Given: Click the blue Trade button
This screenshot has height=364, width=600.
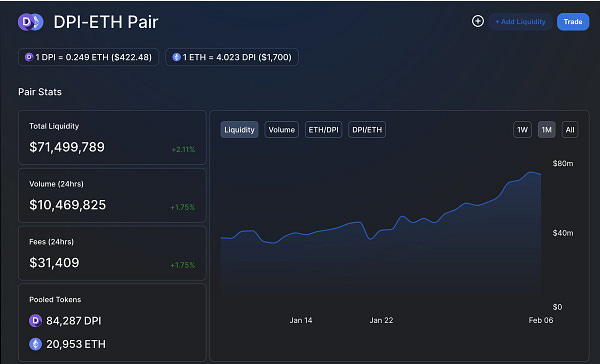Looking at the screenshot, I should [x=573, y=22].
